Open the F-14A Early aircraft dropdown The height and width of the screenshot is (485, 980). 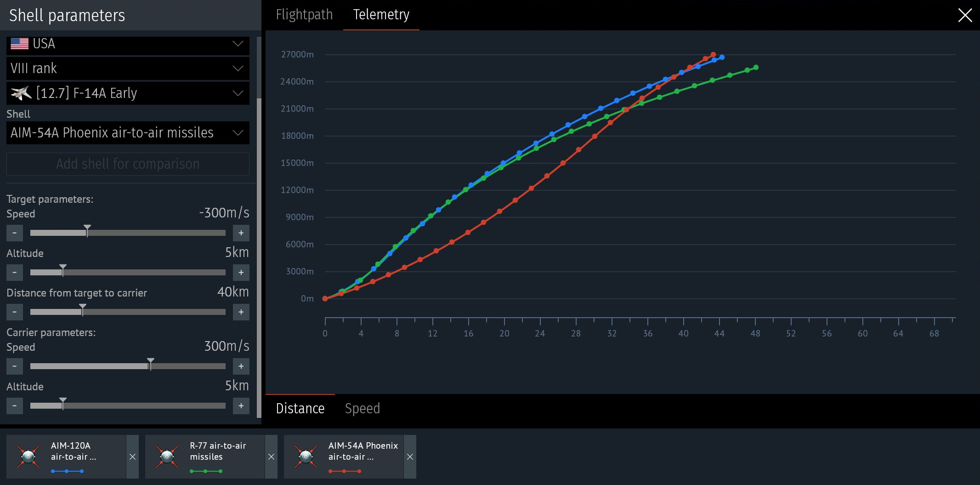(x=128, y=93)
